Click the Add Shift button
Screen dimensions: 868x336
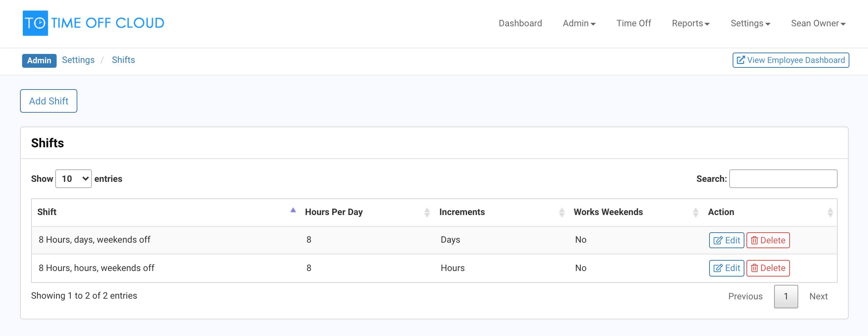pos(49,101)
